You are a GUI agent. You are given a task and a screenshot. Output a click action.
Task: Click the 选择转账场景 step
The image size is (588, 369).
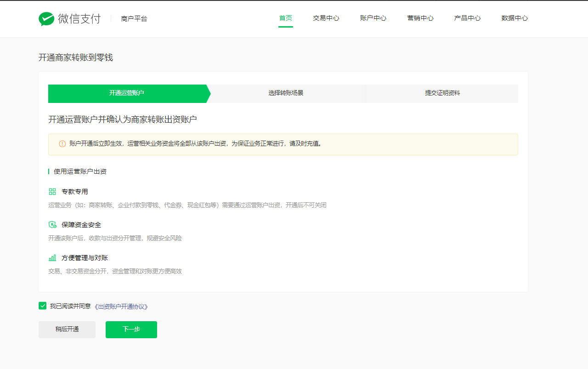point(286,93)
